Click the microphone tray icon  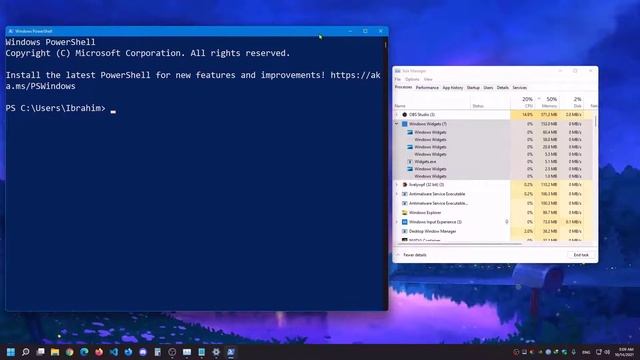point(573,352)
